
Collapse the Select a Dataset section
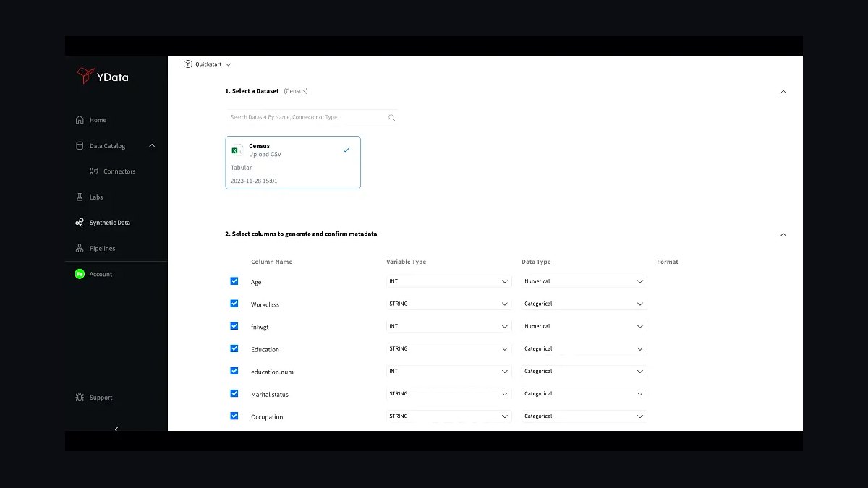tap(783, 92)
